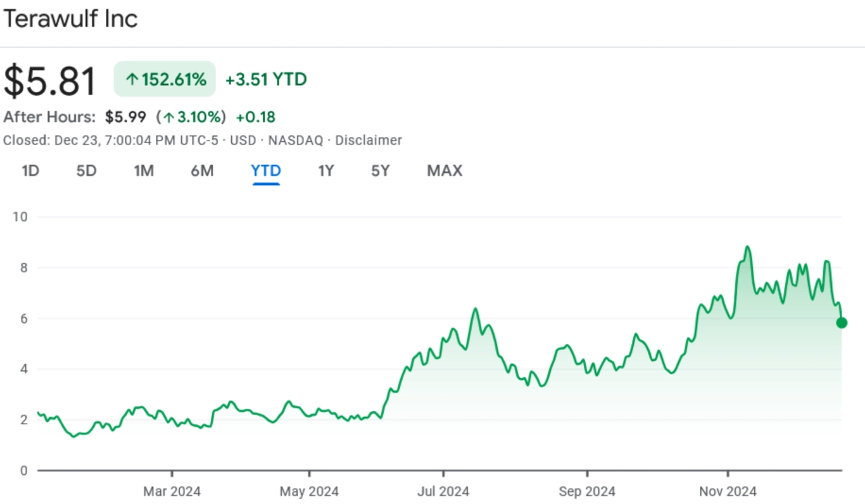This screenshot has width=865, height=504.
Task: Click the Nov 2024 axis label
Action: coord(728,491)
